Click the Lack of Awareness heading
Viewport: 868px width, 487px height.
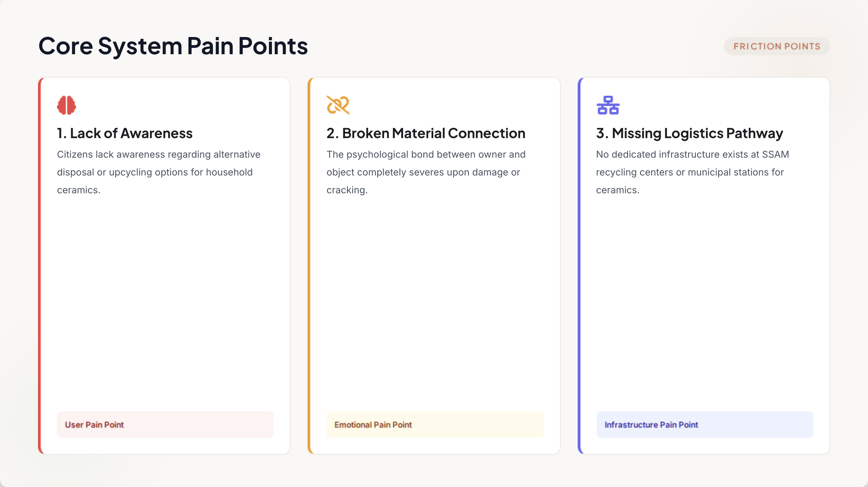tap(125, 133)
